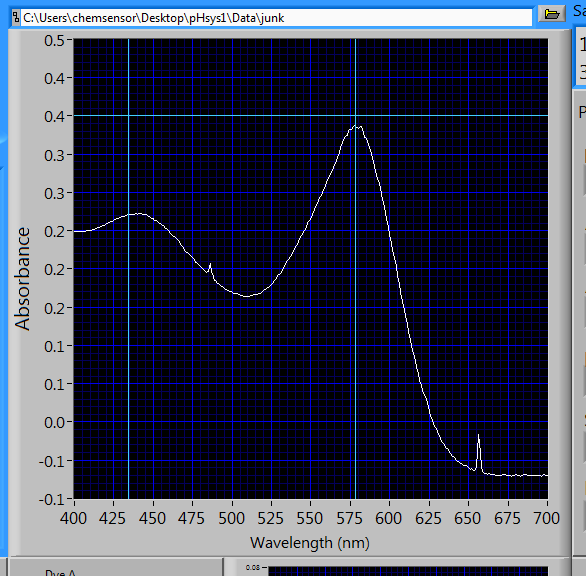Click the sharp spike near 656 nm
The width and height of the screenshot is (586, 576).
[x=478, y=435]
